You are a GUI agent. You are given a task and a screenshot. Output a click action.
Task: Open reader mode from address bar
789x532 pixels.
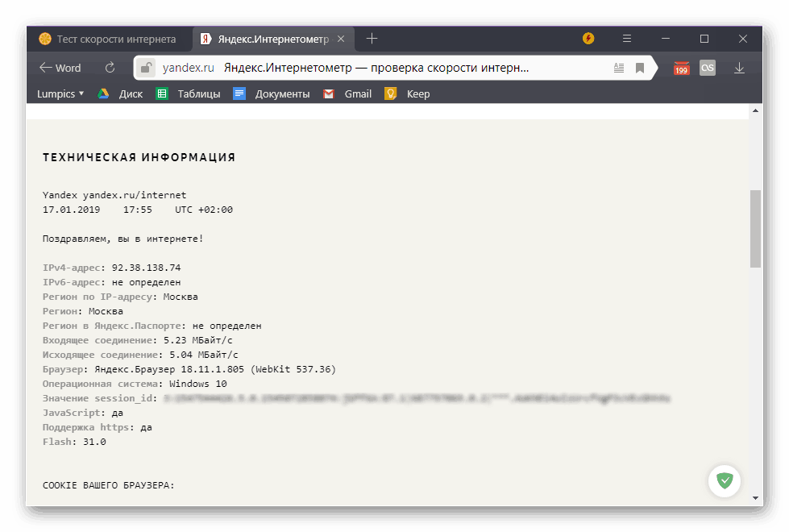coord(618,69)
